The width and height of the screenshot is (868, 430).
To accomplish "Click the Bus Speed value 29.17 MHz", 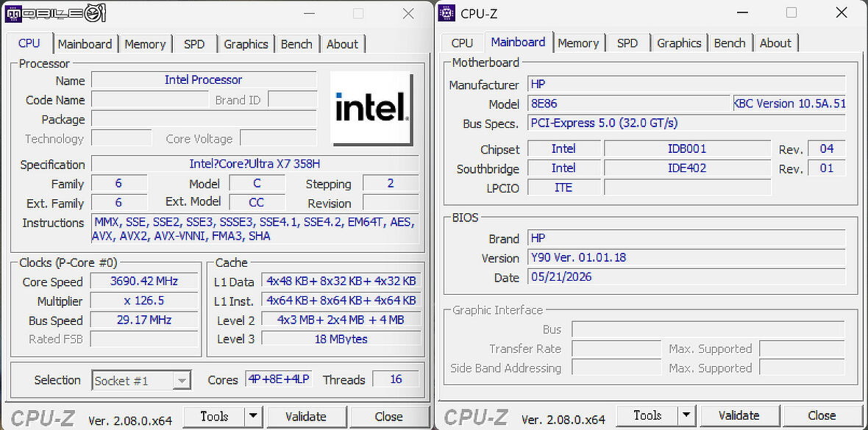I will 144,320.
